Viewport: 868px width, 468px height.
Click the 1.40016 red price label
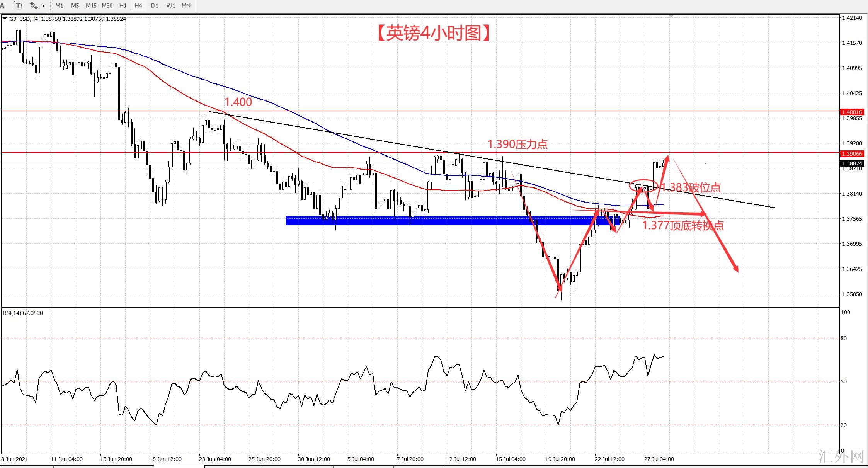click(x=852, y=112)
